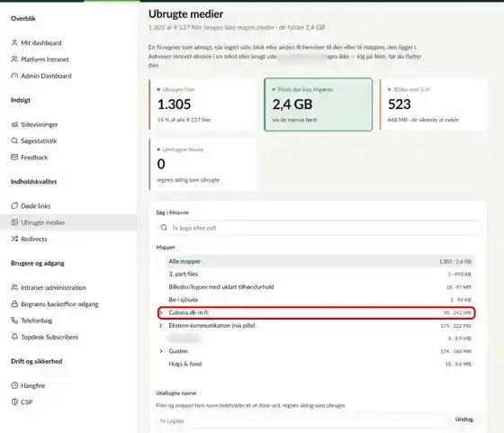Click the Hangfire clock icon
The width and height of the screenshot is (504, 433).
(x=14, y=385)
